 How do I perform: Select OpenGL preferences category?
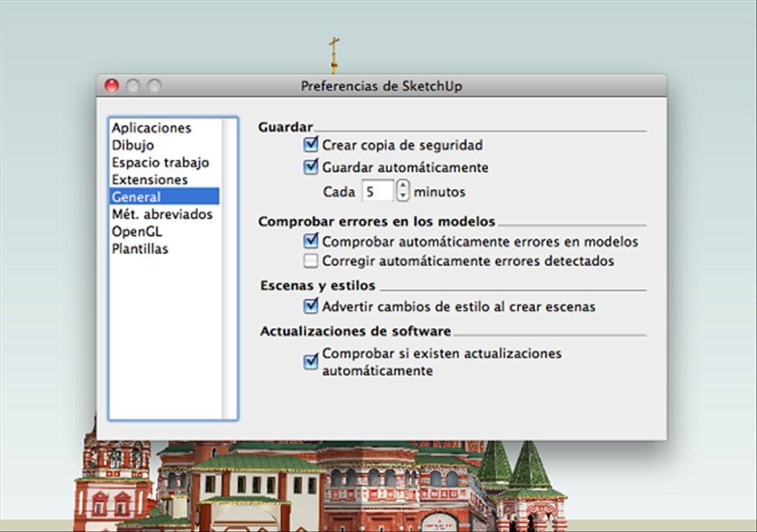[137, 232]
